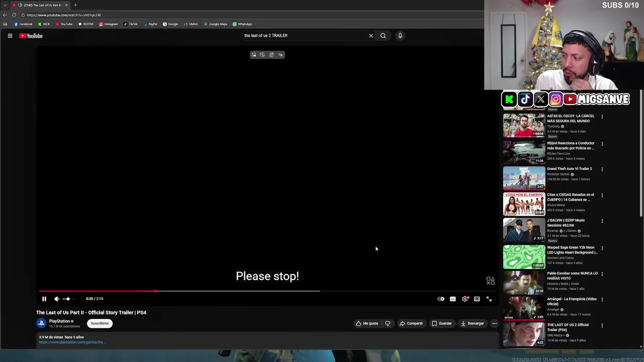Open the Google Maps bookmark

pyautogui.click(x=215, y=24)
